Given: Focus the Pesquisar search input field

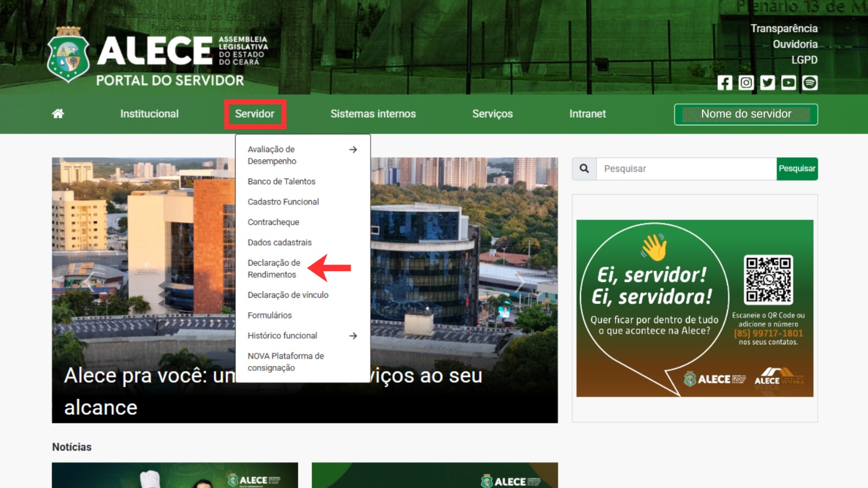Looking at the screenshot, I should [686, 169].
